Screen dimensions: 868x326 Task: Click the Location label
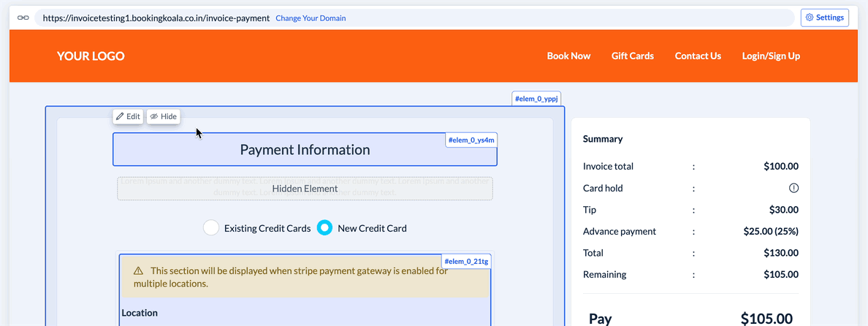pyautogui.click(x=140, y=313)
